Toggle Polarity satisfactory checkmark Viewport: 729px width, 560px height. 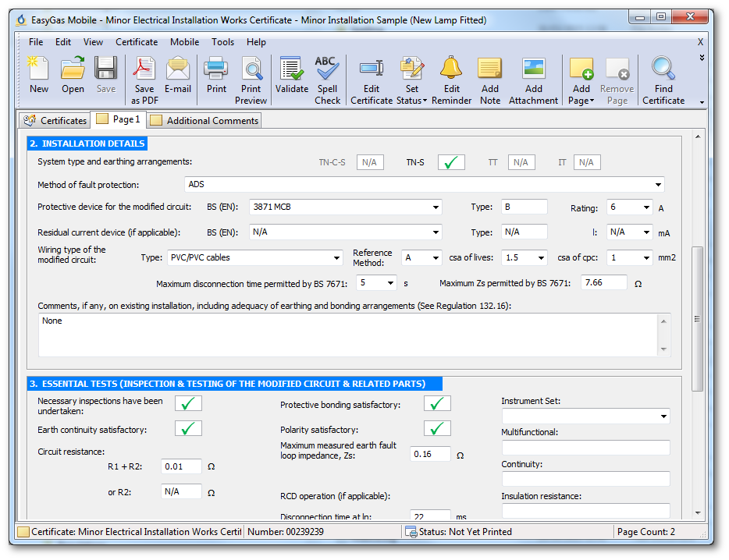[x=437, y=428]
